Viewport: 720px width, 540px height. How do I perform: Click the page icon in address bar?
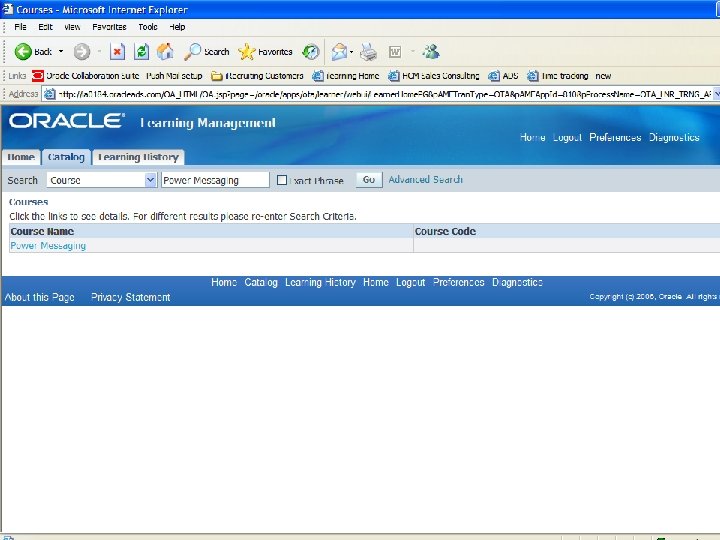[49, 94]
